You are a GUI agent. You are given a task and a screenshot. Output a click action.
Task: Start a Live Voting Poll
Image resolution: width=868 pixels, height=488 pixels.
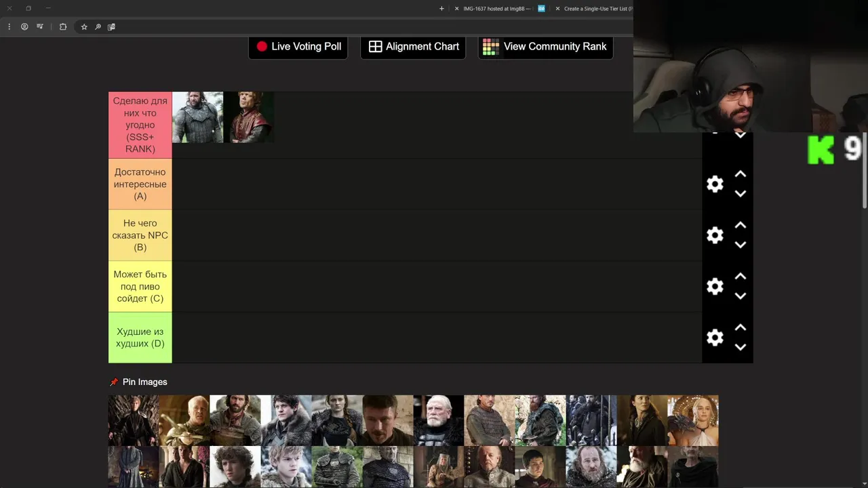point(298,47)
